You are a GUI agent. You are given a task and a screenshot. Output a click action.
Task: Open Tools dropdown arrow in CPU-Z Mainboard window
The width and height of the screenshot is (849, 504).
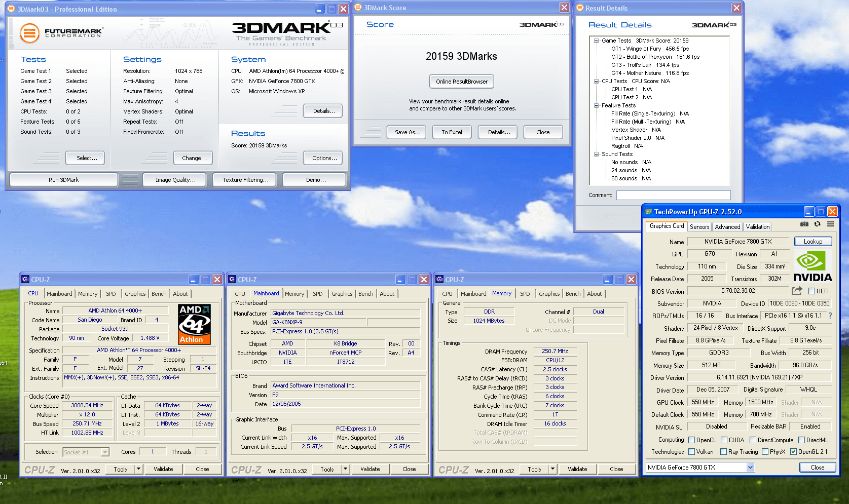click(345, 469)
